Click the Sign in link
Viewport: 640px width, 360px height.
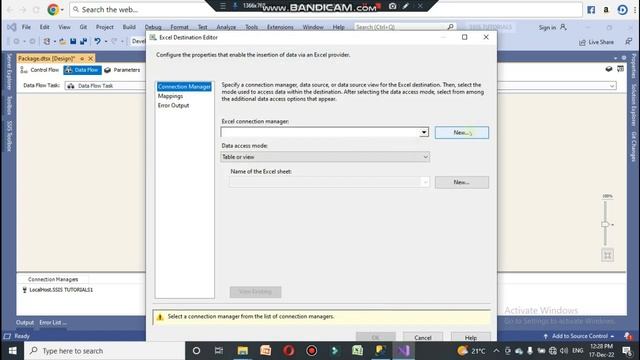pos(547,27)
